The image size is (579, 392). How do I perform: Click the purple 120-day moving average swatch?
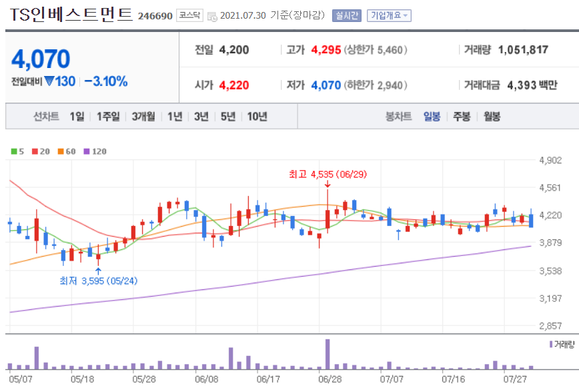[x=87, y=151]
